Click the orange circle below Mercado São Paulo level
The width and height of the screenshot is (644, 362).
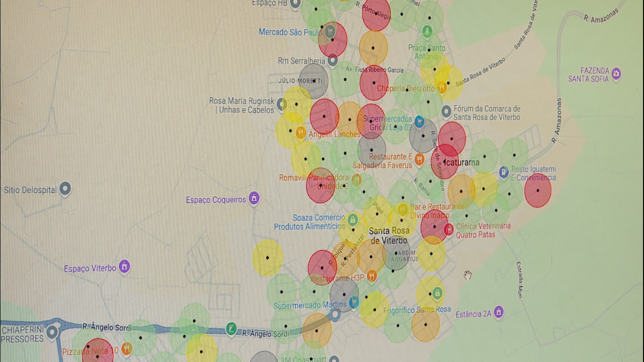373,48
